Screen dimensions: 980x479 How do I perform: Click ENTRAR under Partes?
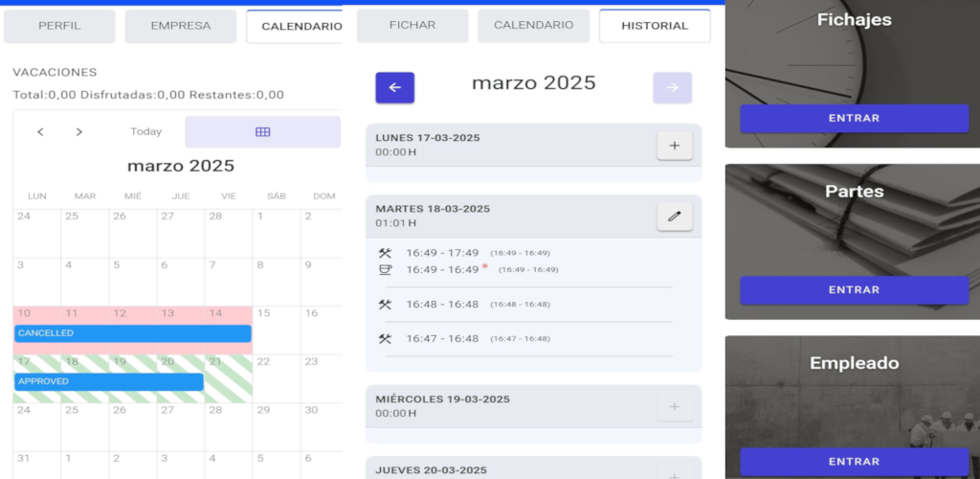854,290
